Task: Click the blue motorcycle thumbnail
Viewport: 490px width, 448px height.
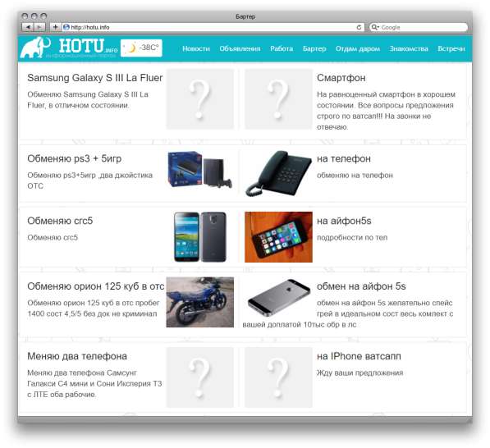Action: (x=200, y=302)
